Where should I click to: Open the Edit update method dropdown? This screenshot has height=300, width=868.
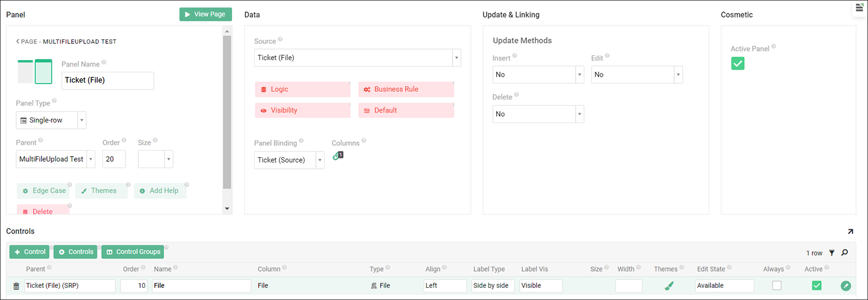point(637,75)
